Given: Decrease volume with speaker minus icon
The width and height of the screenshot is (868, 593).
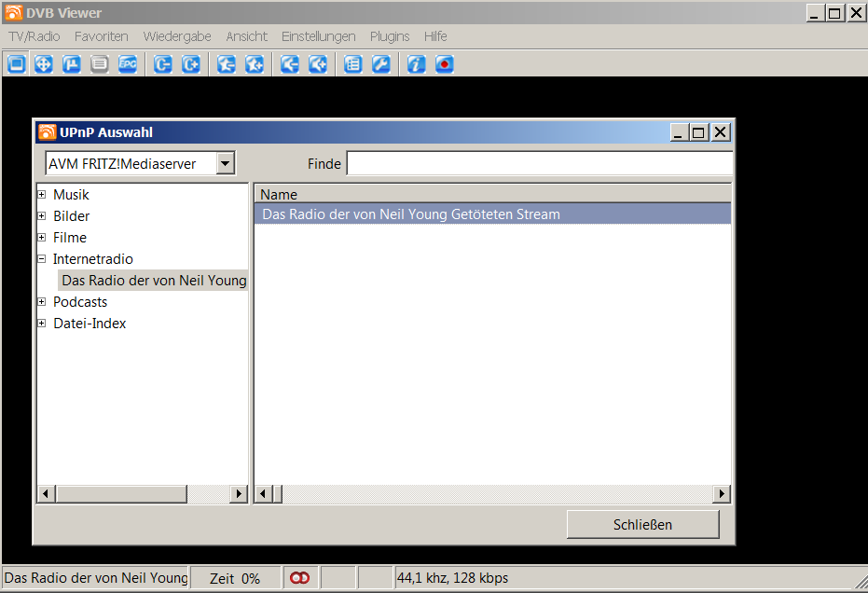Looking at the screenshot, I should (x=290, y=64).
